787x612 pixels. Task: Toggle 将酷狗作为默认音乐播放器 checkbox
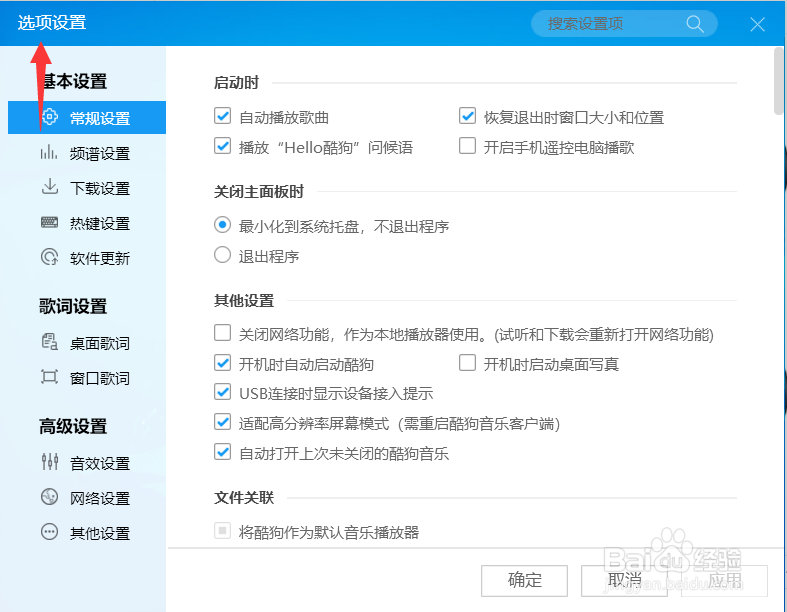coord(222,531)
